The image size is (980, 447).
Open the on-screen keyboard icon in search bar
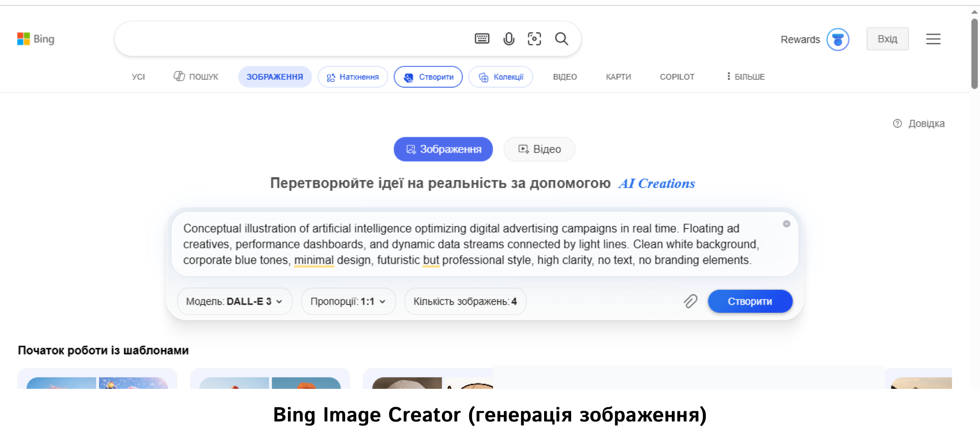point(482,39)
